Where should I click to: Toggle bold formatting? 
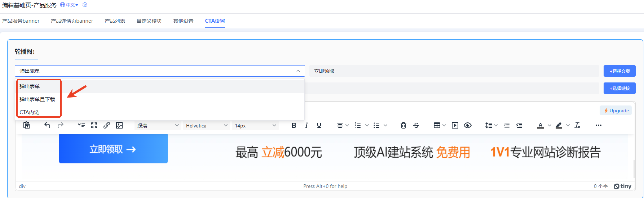pos(294,125)
